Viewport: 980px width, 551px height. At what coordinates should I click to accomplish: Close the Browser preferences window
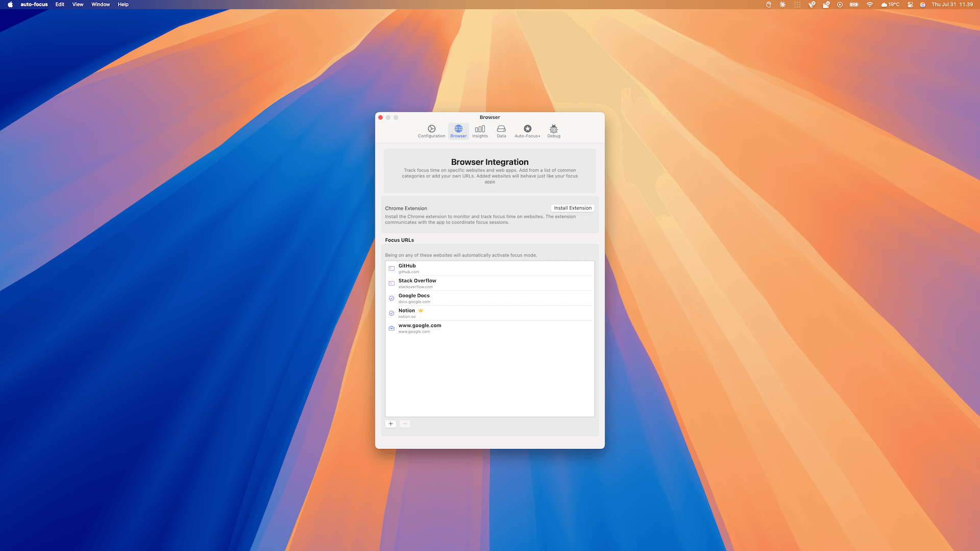[x=381, y=117]
